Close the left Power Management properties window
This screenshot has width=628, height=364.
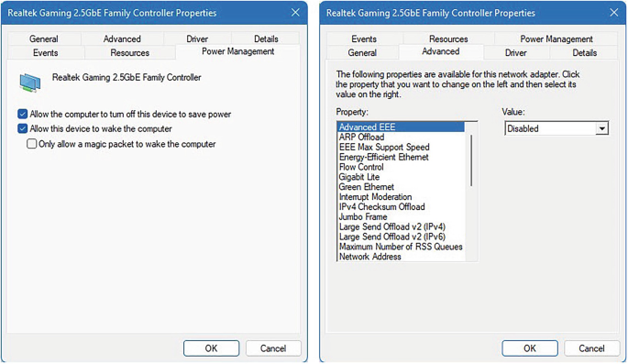(295, 13)
